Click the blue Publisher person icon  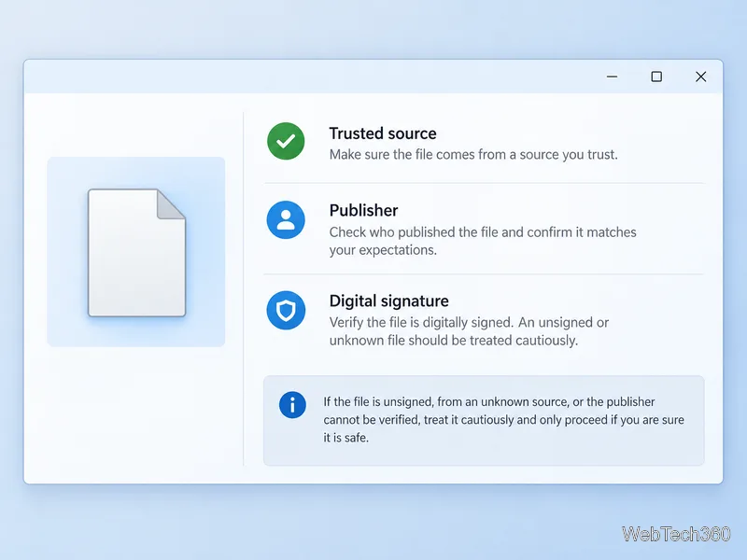click(x=286, y=219)
